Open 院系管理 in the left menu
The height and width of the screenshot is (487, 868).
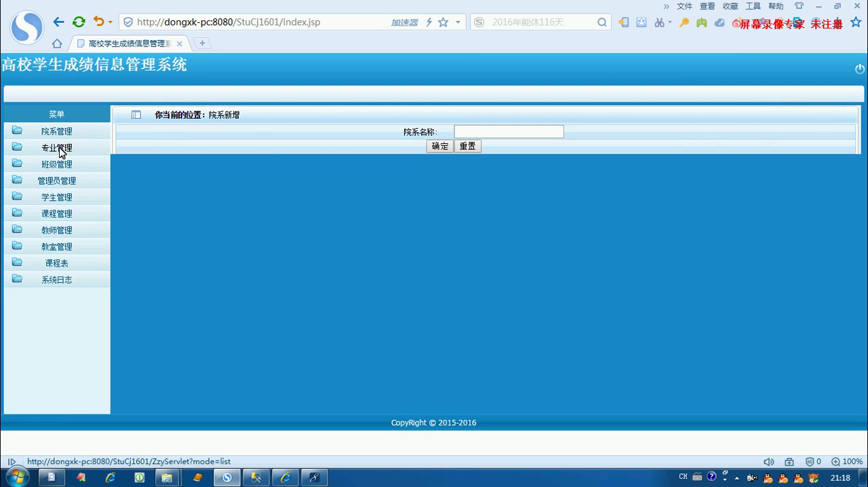click(x=56, y=132)
